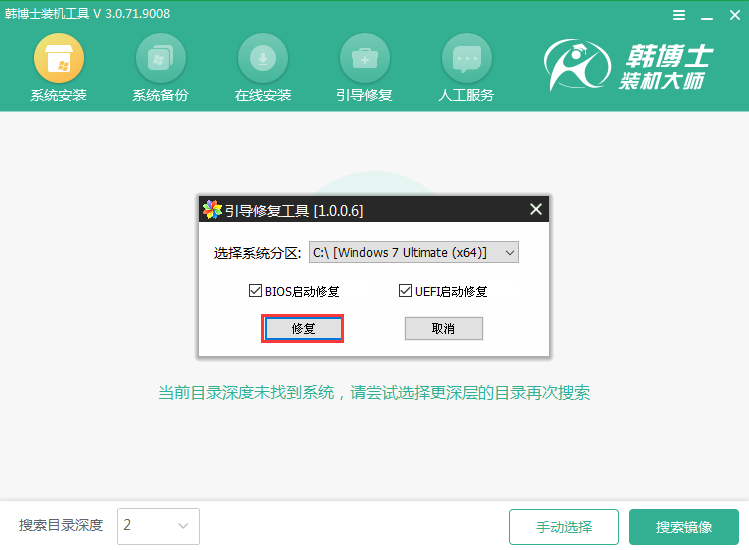Image resolution: width=749 pixels, height=550 pixels.
Task: Open the 人工服务 chat icon
Action: click(x=466, y=58)
